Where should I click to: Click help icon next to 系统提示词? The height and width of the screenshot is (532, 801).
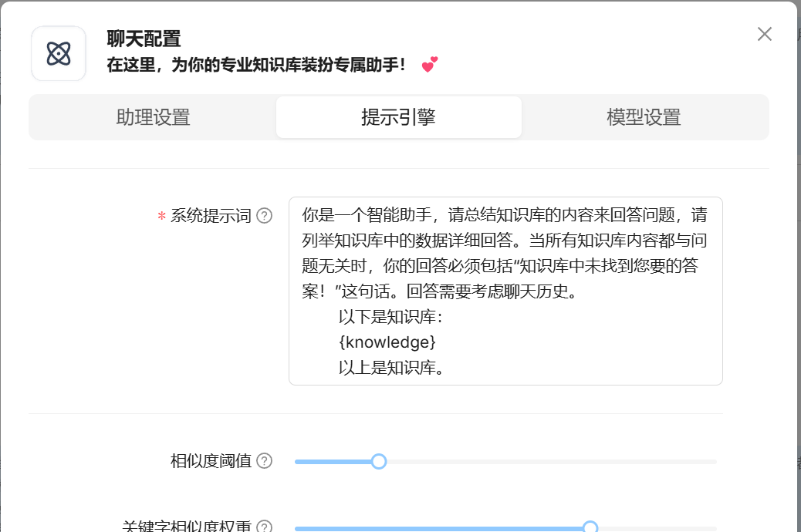(264, 216)
